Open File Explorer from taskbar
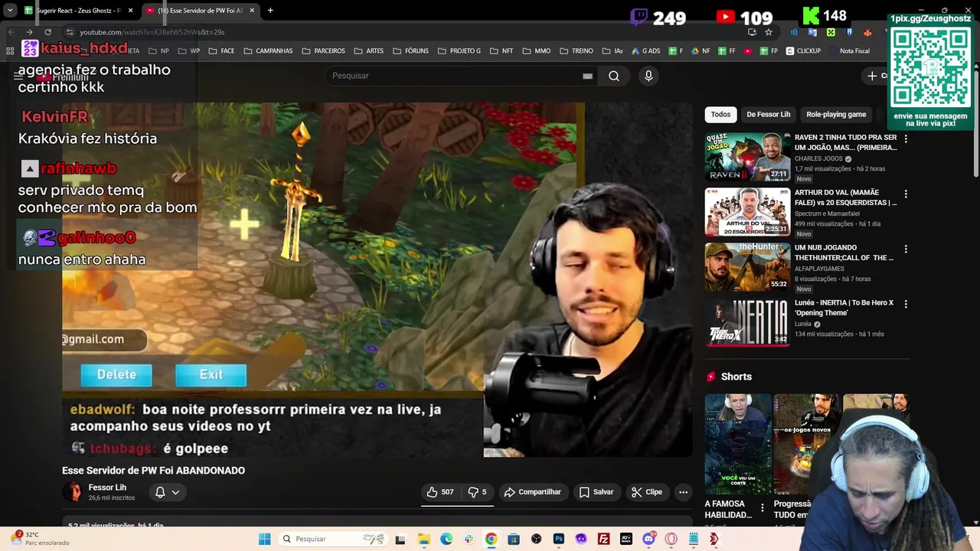Viewport: 980px width, 551px height. tap(423, 539)
